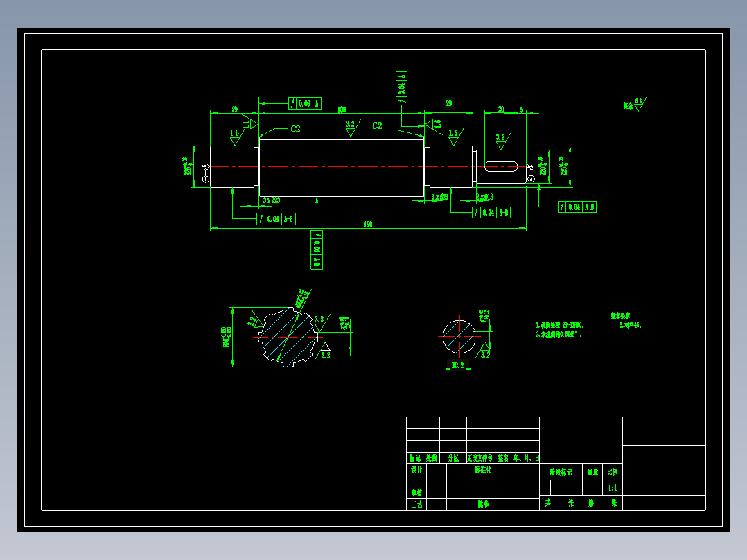Select the right "C2" chamfer callout
This screenshot has width=747, height=560.
point(377,125)
